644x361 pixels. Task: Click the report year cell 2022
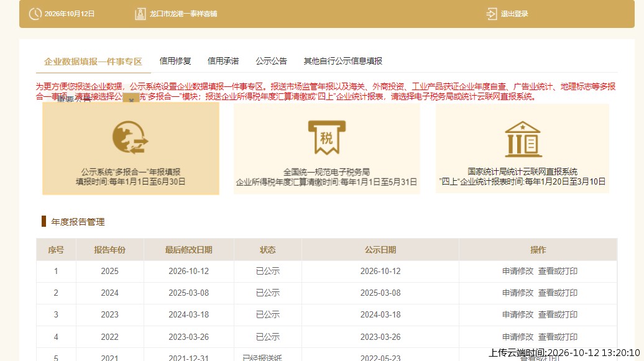(x=109, y=337)
